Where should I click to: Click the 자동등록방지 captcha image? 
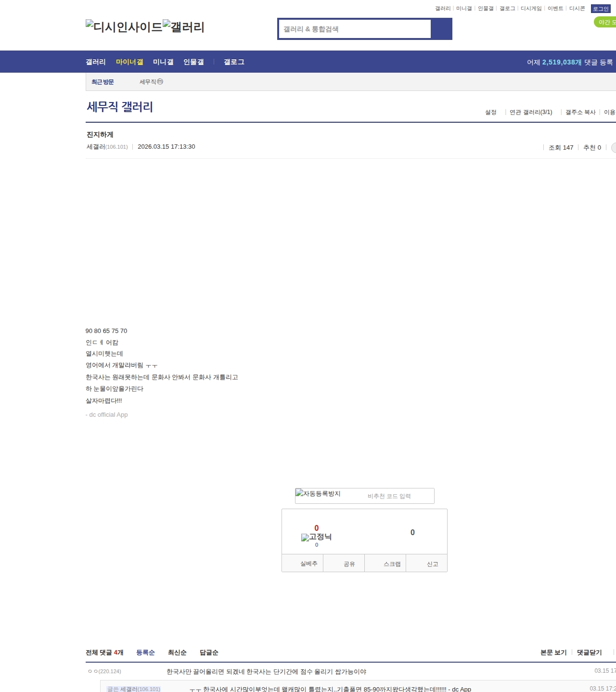[x=318, y=494]
